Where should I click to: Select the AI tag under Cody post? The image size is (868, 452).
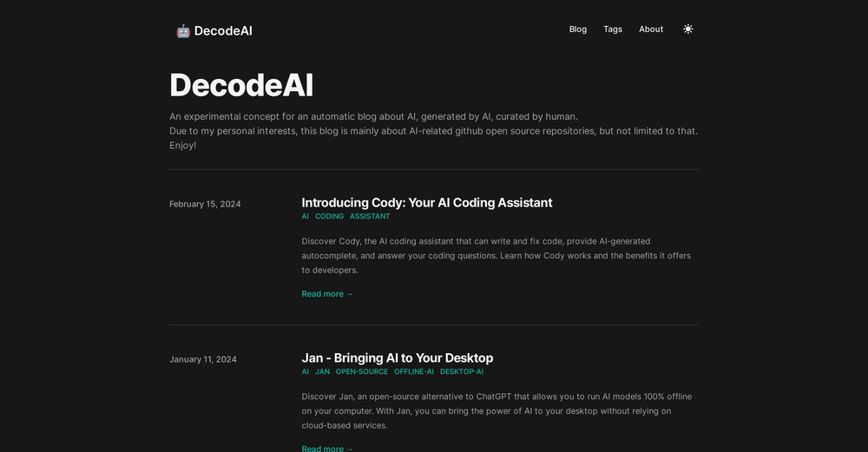click(x=306, y=216)
